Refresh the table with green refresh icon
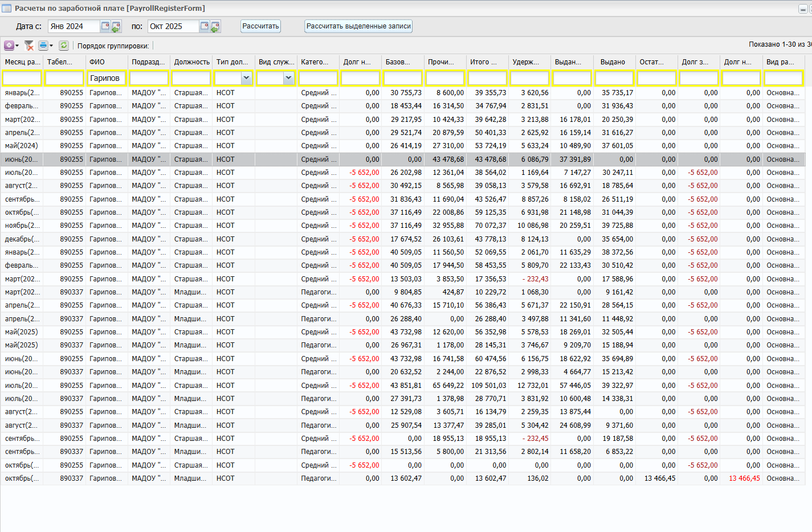This screenshot has height=532, width=812. click(64, 46)
